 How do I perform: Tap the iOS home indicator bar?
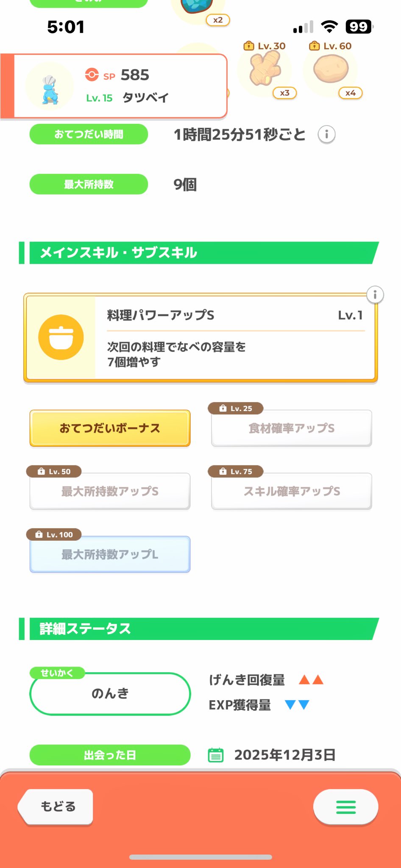[x=200, y=857]
